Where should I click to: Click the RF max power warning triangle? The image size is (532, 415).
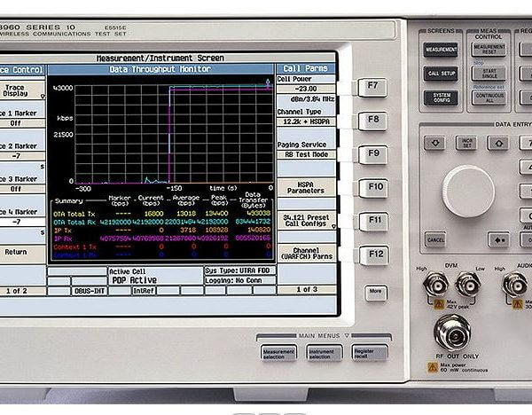click(x=433, y=367)
